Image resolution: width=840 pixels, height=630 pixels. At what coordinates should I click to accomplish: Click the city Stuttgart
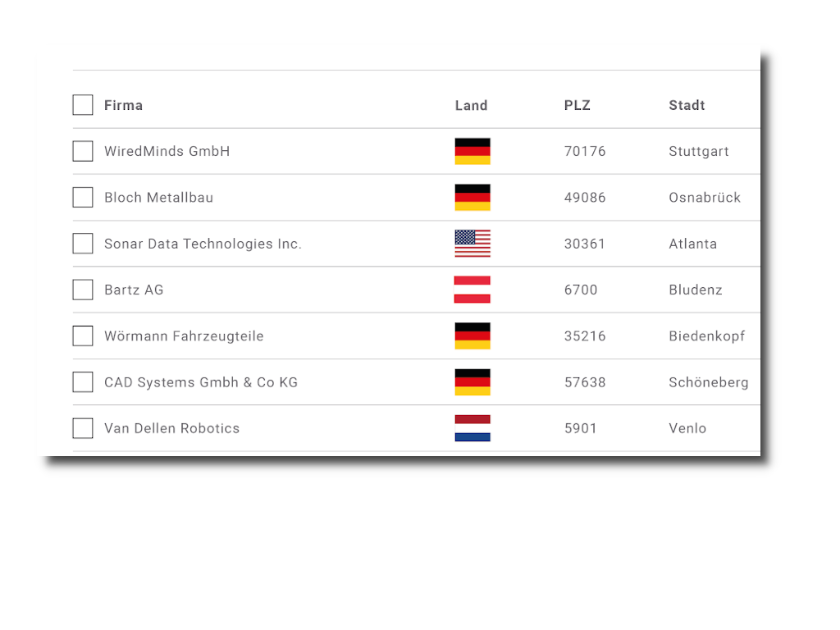(699, 152)
